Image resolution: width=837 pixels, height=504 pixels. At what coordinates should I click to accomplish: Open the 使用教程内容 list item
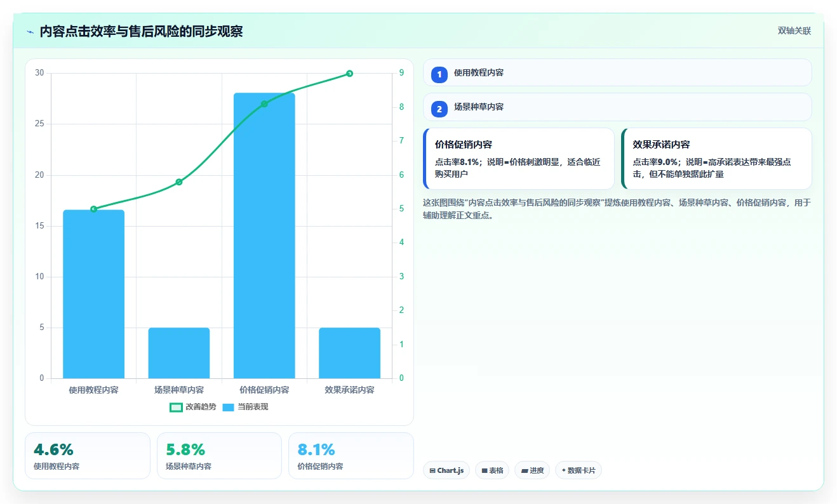click(617, 72)
